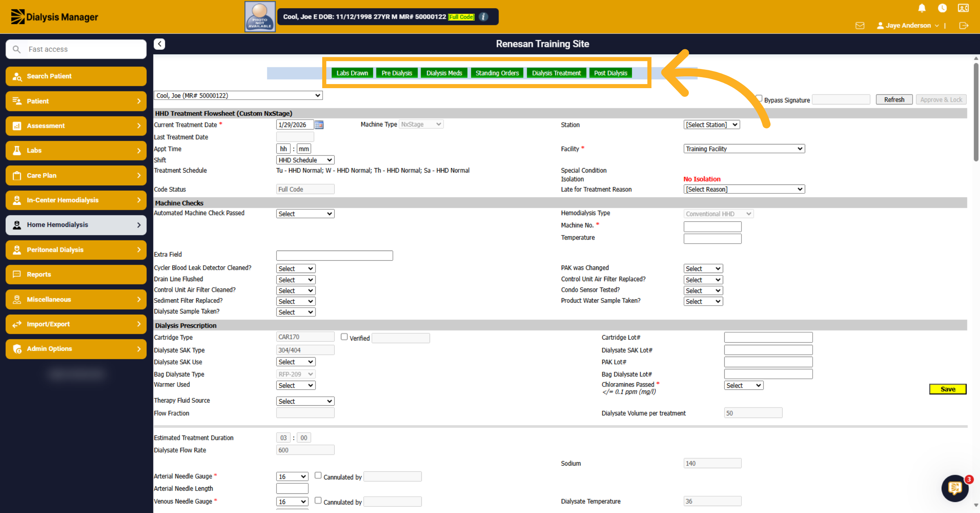980x513 pixels.
Task: Click the notification bell icon
Action: pos(922,8)
